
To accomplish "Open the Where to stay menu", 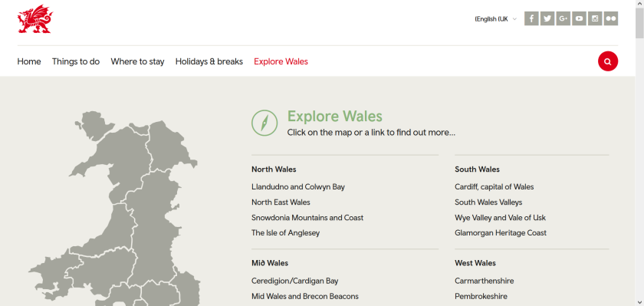I will pos(137,61).
